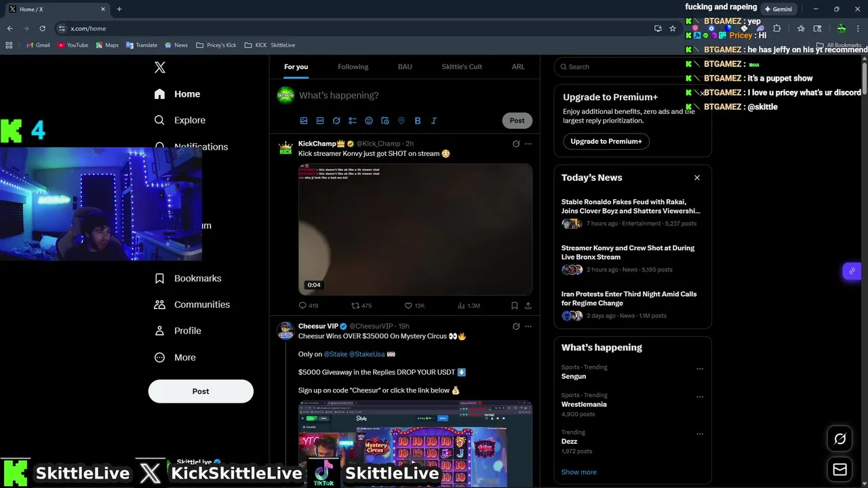Open Bookmarks in the sidebar
Image resolution: width=868 pixels, height=488 pixels.
click(188, 279)
